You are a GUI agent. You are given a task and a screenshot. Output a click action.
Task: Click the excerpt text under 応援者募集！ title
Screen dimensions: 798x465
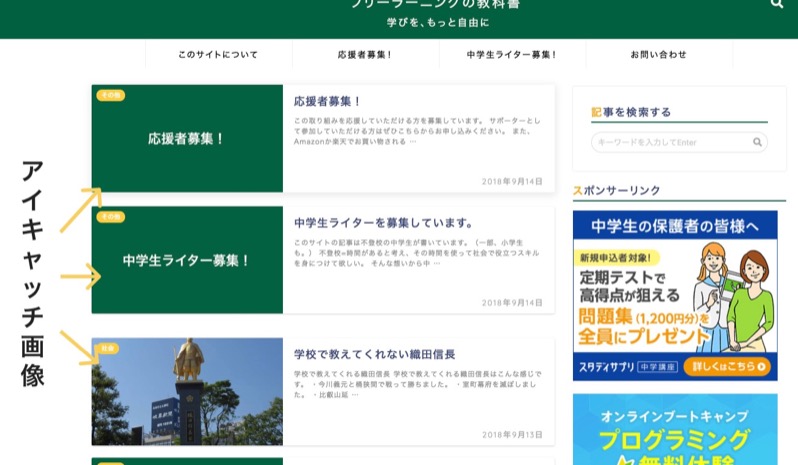pyautogui.click(x=417, y=131)
